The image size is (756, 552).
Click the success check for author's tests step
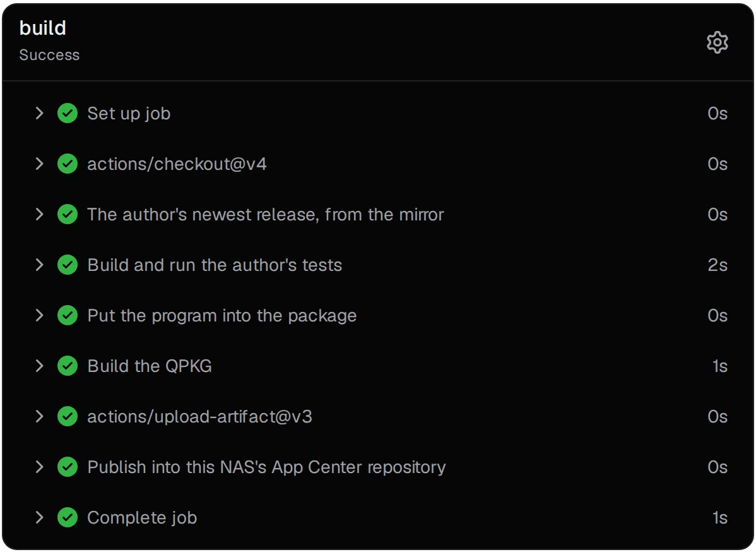click(x=68, y=265)
